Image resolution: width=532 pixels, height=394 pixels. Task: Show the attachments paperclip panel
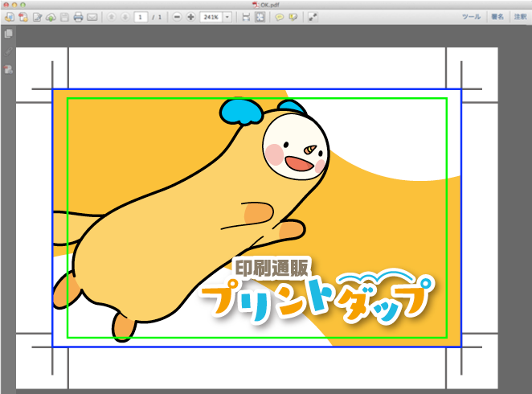point(9,51)
